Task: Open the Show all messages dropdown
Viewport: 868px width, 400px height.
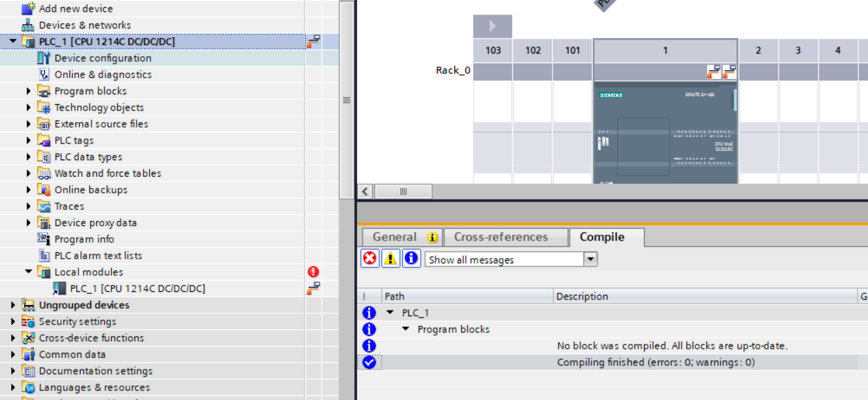Action: pyautogui.click(x=590, y=259)
